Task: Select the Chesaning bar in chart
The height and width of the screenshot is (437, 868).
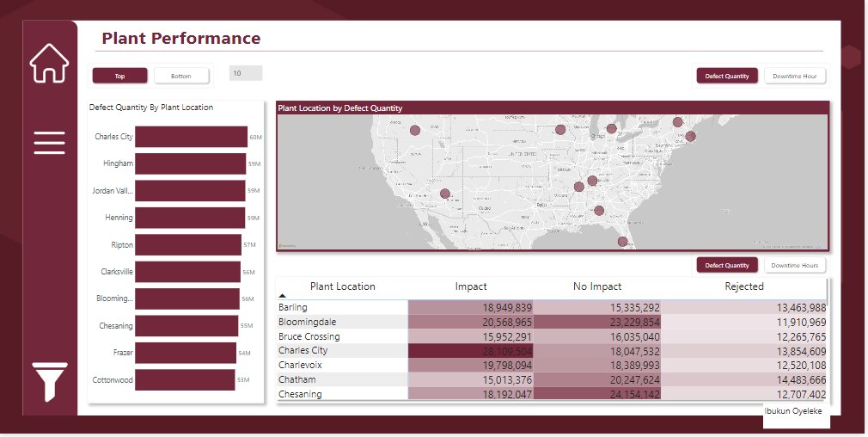Action: (186, 326)
